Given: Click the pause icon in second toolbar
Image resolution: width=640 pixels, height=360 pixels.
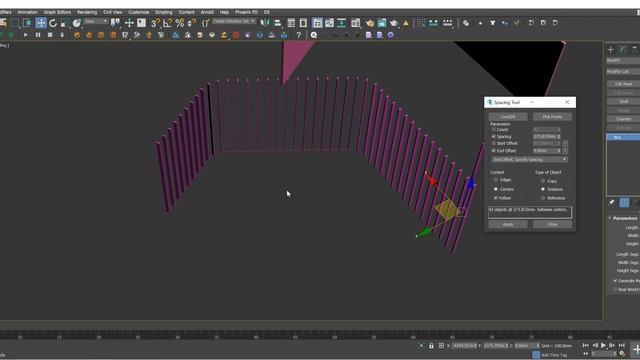Looking at the screenshot, I should click(x=38, y=35).
